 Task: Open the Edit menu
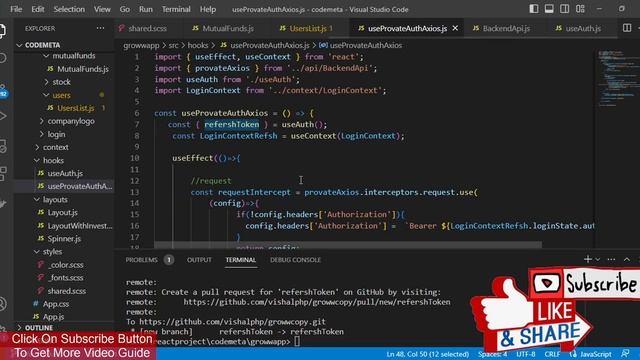pos(38,9)
